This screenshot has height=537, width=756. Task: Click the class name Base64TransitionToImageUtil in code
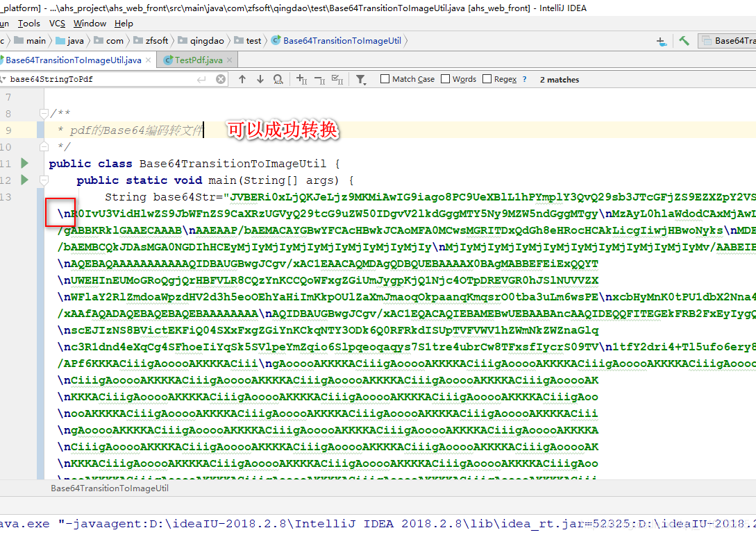point(233,164)
